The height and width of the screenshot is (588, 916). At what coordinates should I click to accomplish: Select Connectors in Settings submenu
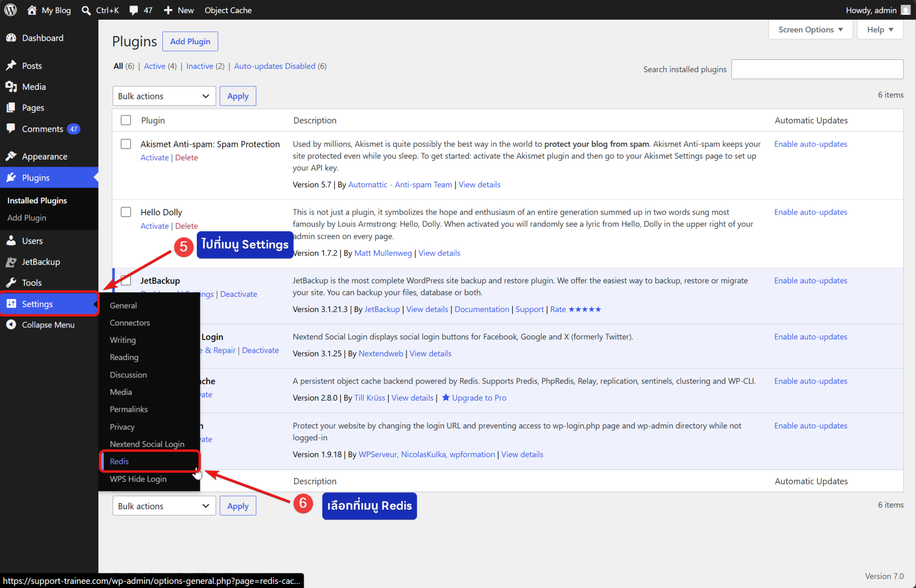click(130, 322)
